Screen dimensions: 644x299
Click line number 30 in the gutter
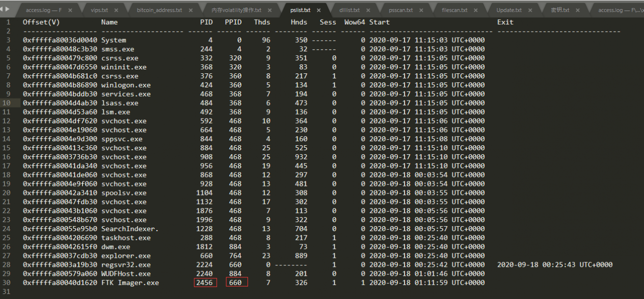7,282
